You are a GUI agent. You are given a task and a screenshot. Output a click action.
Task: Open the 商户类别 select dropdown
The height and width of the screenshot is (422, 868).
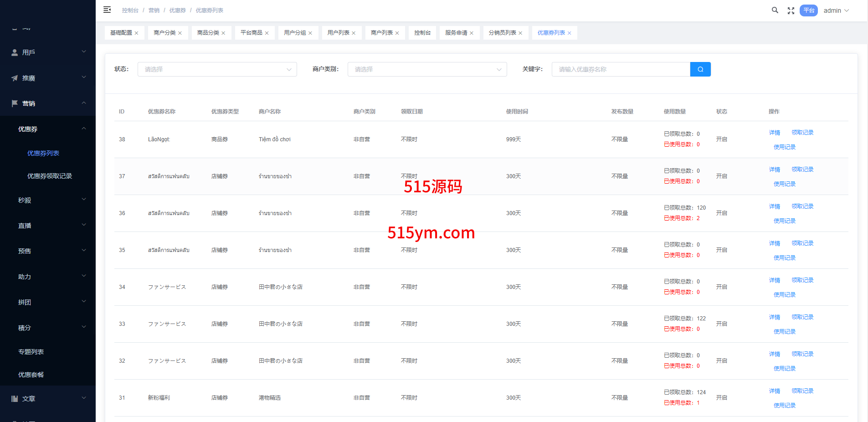pos(427,69)
